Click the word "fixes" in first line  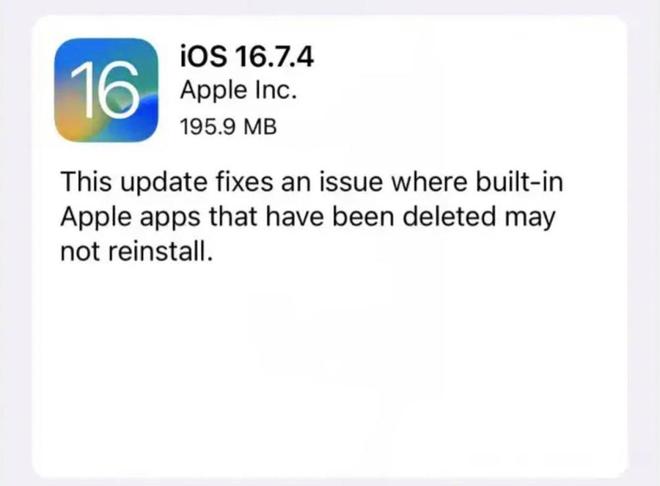(x=245, y=182)
